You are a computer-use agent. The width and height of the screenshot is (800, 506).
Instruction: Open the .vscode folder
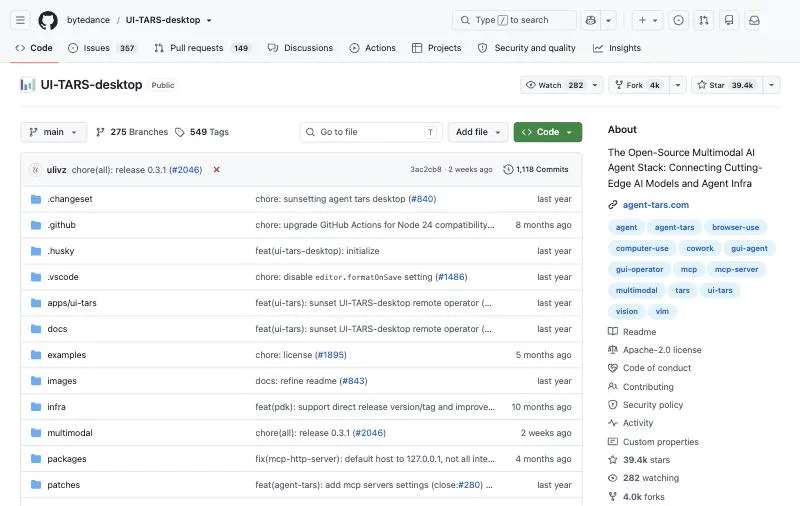(x=63, y=277)
